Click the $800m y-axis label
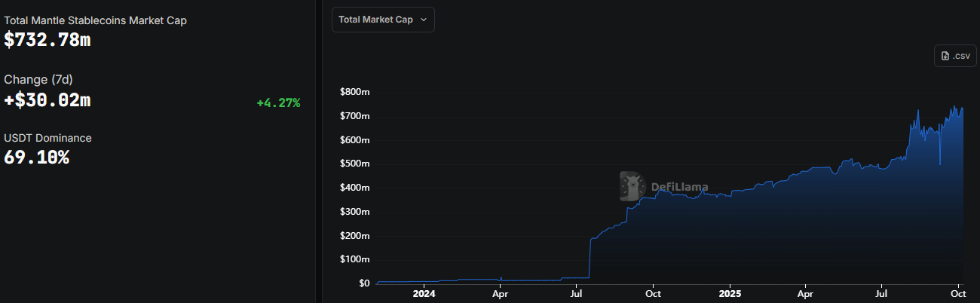This screenshot has height=303, width=980. click(354, 92)
